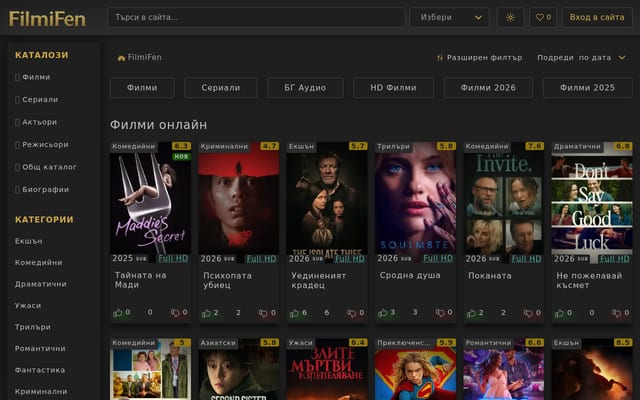Give thumbs down to Психопата убиец
The height and width of the screenshot is (400, 640).
click(267, 313)
